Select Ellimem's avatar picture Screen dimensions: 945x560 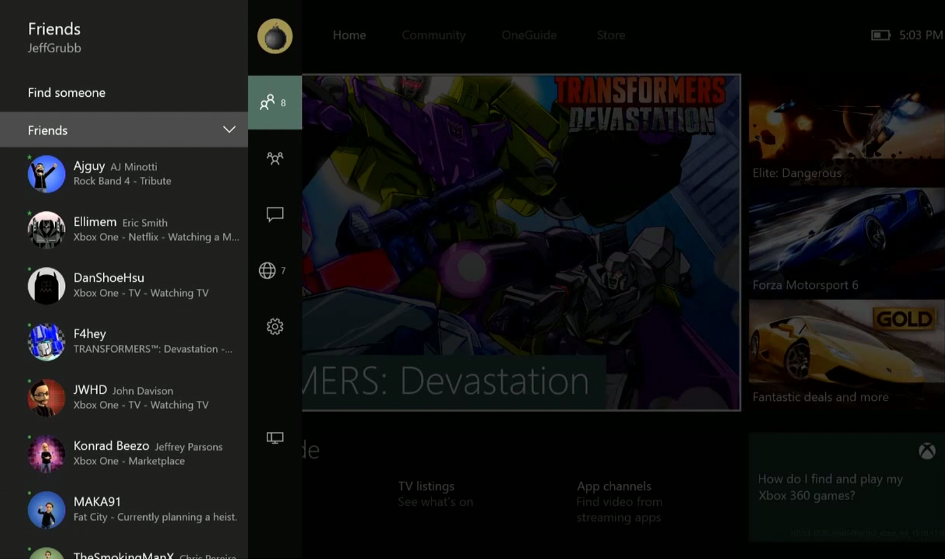(47, 230)
